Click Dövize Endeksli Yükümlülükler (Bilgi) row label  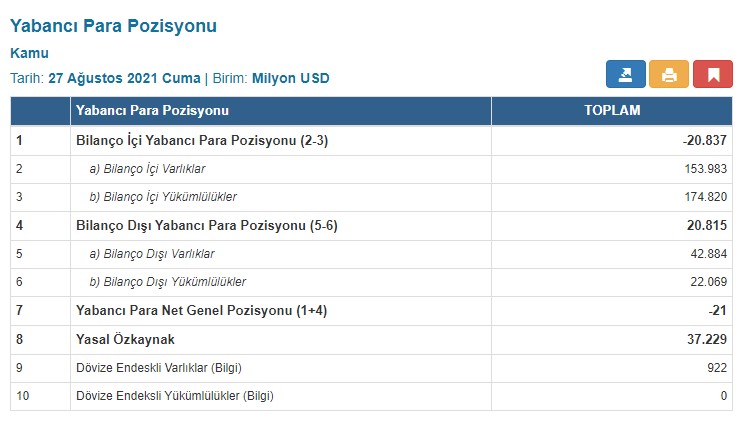point(175,396)
